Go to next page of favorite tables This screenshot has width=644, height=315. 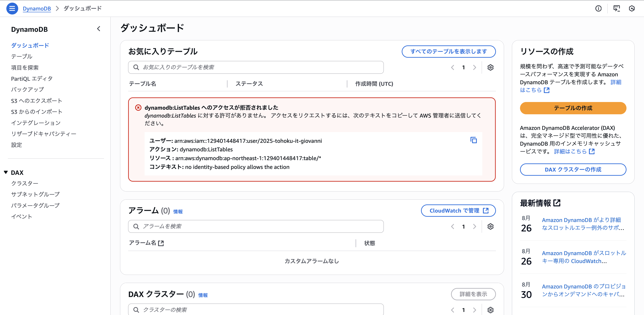tap(474, 67)
